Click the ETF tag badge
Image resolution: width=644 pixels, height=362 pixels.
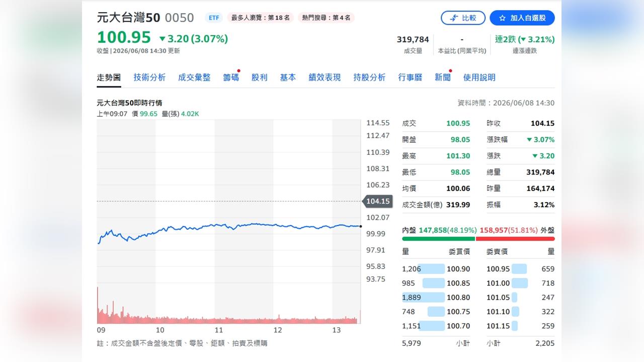pyautogui.click(x=214, y=18)
